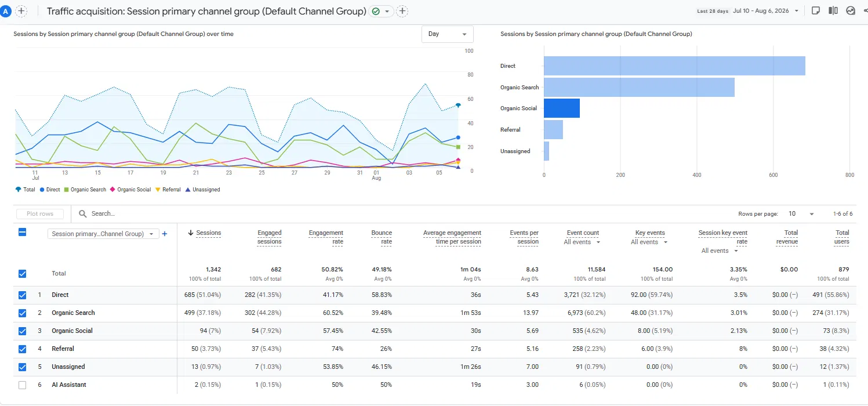
Task: Click the Plot rows button
Action: point(40,213)
